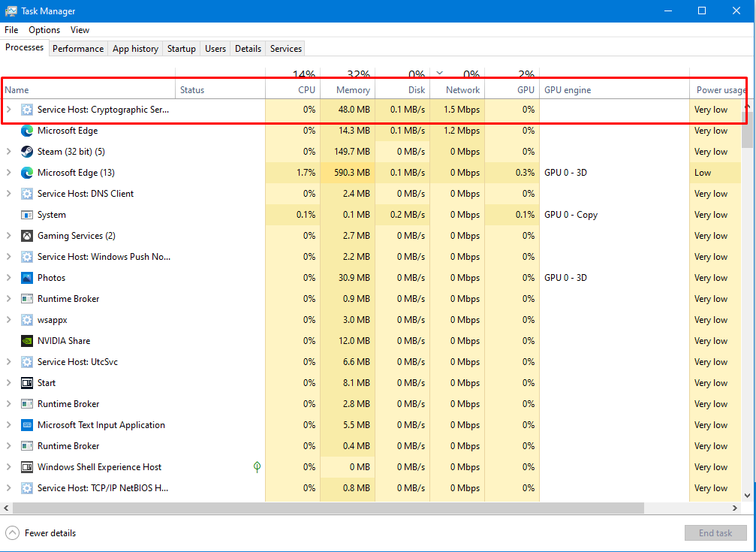756x552 pixels.
Task: Select the NVIDIA Share process name
Action: [x=64, y=341]
